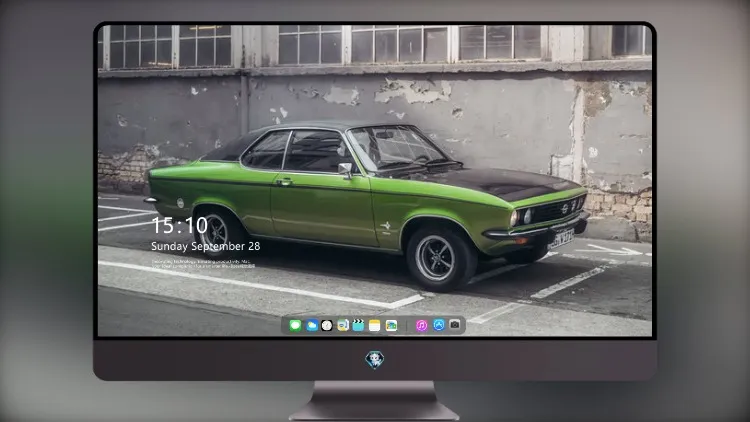Open the green Messages app in dock

click(x=295, y=326)
